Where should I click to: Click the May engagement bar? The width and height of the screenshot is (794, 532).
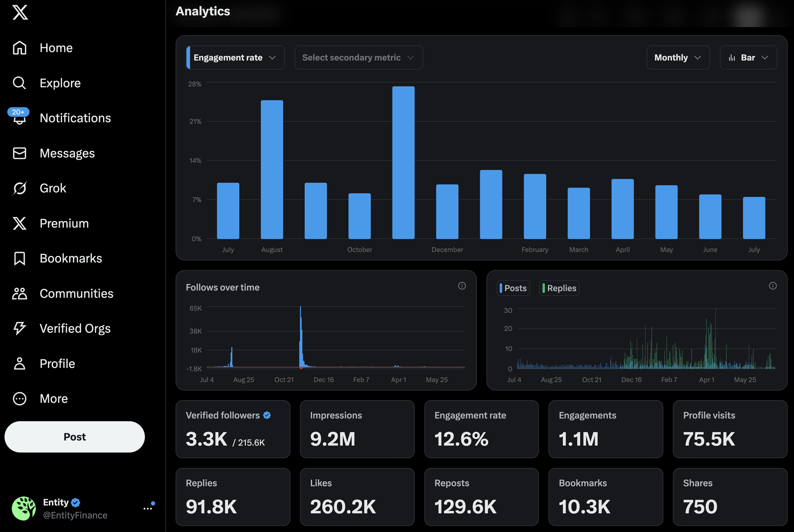point(666,212)
